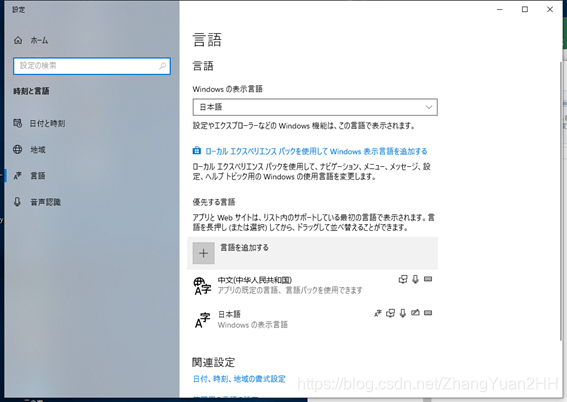Viewport: 567px width, 402px height.
Task: Click the microphone icon on 中文 row
Action: point(415,279)
